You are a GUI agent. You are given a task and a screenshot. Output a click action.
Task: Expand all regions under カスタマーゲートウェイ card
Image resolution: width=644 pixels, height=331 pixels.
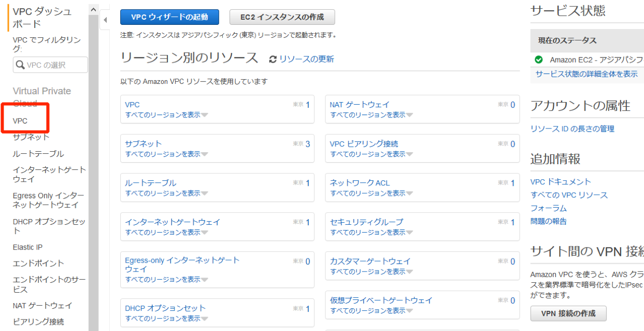(x=371, y=271)
